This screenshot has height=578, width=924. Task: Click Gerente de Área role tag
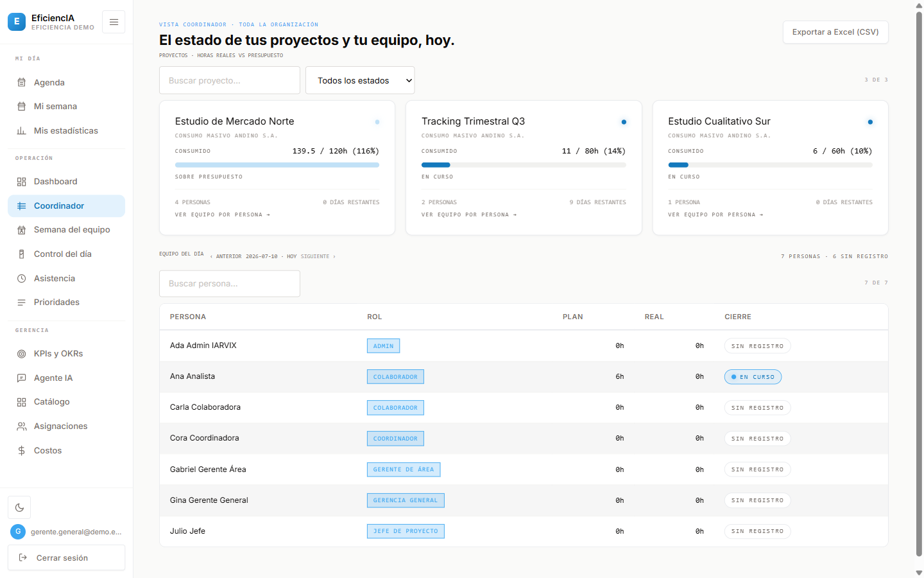coord(404,469)
